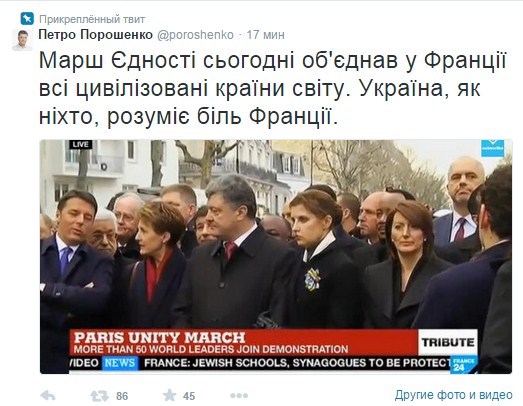
Task: Click the TRIBUTE label in the image
Action: [x=448, y=342]
